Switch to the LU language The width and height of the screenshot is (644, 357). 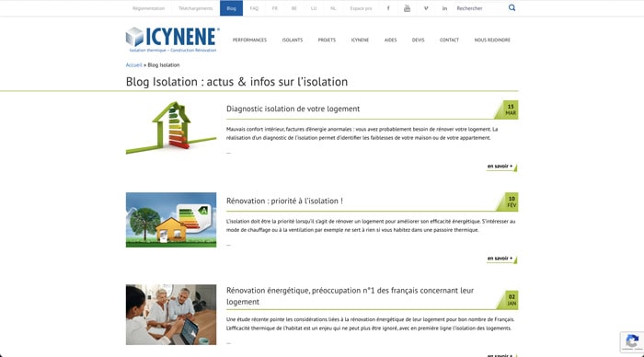pos(314,8)
